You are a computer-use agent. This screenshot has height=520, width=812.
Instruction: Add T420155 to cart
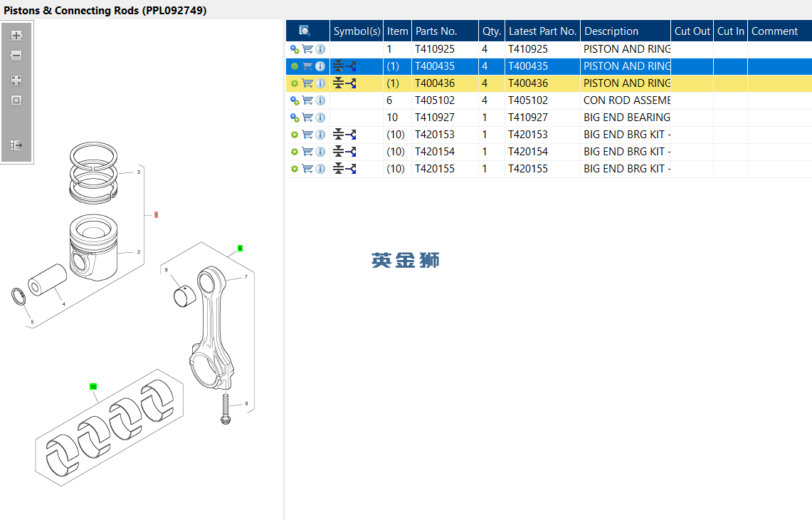coord(307,169)
